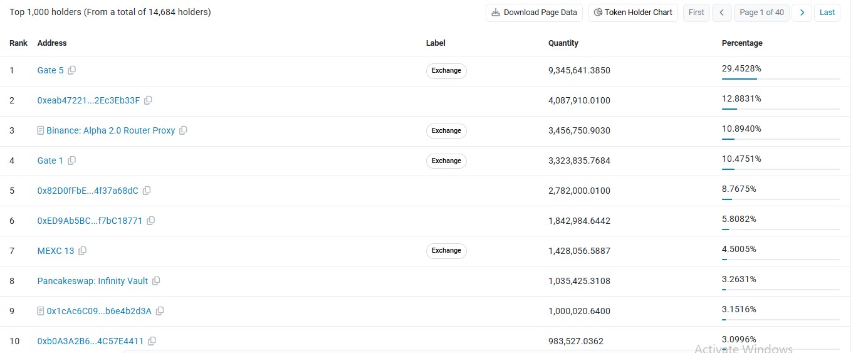Select quantity 3,323,835.7684
Screen dimensions: 868x353
579,161
